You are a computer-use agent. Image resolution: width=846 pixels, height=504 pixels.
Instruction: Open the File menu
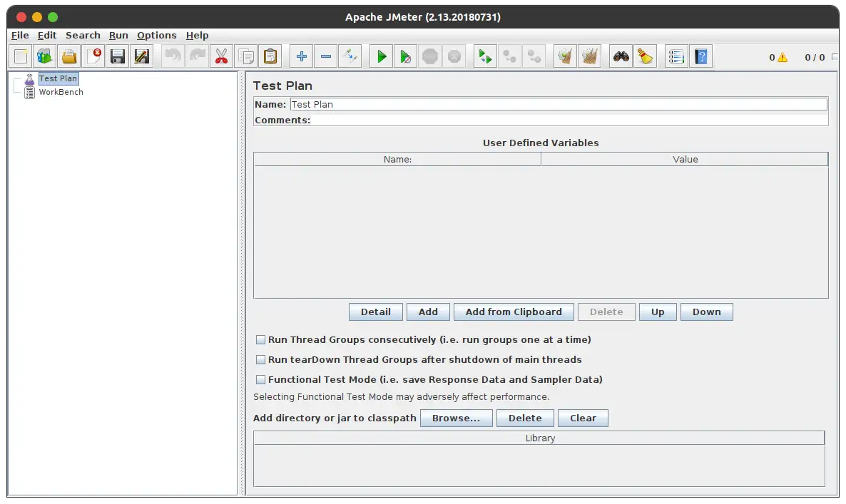tap(20, 35)
